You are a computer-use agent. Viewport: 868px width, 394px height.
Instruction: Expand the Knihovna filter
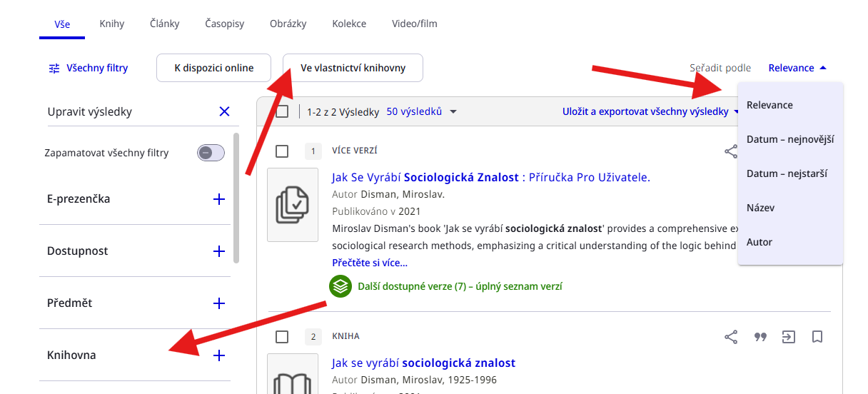[219, 355]
